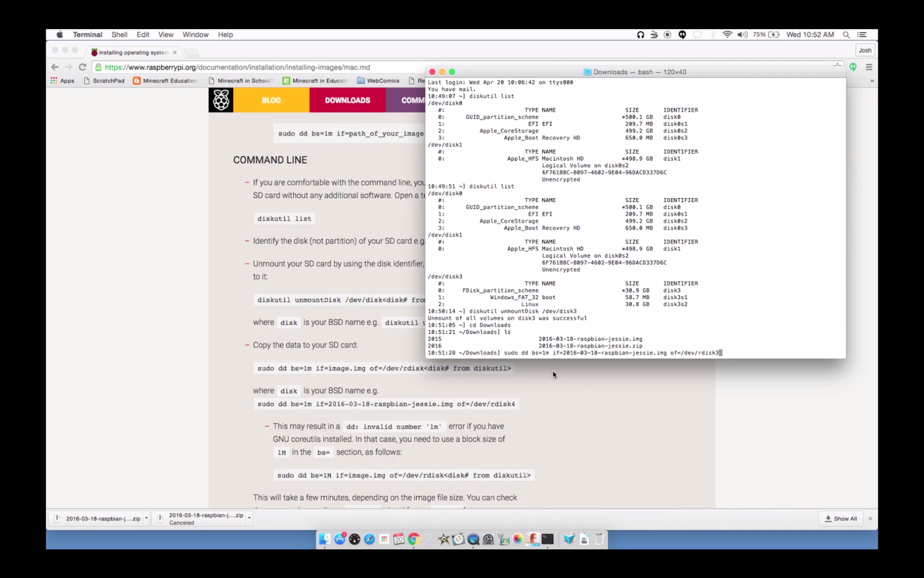Open Spotlight search magnifier
This screenshot has width=924, height=578.
(846, 35)
